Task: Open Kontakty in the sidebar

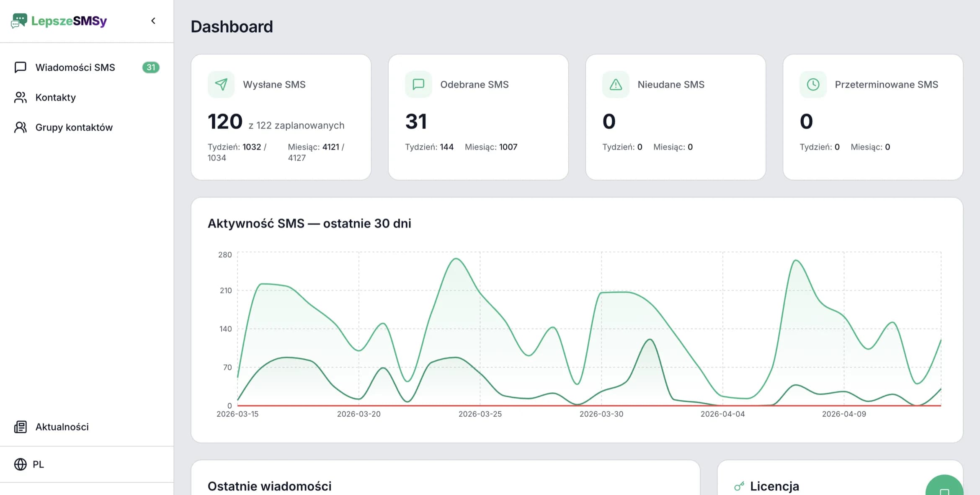Action: 87,97
